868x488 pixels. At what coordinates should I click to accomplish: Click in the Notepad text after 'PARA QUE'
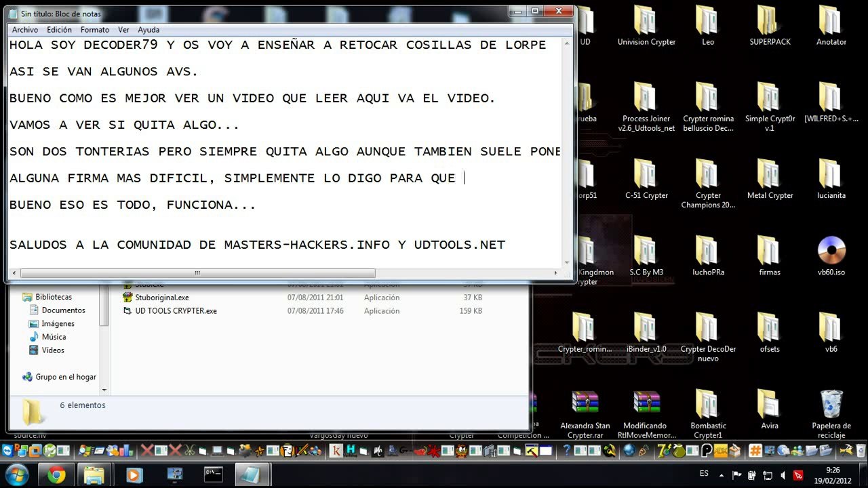pyautogui.click(x=465, y=178)
